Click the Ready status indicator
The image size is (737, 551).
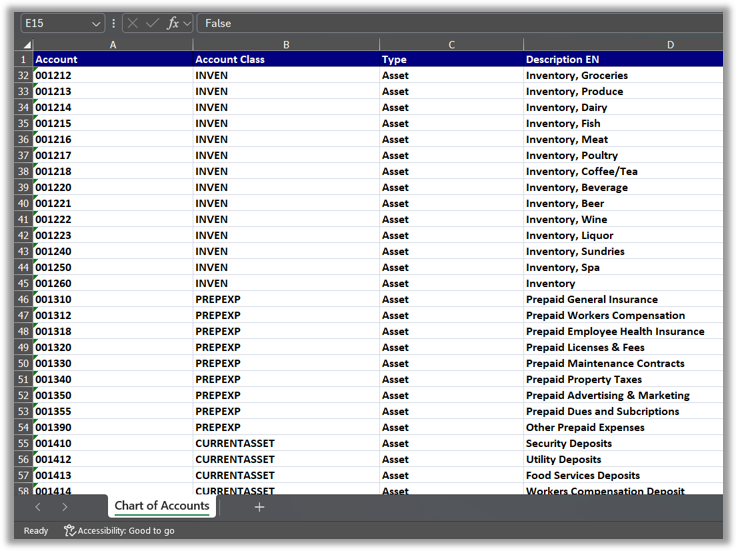(36, 531)
